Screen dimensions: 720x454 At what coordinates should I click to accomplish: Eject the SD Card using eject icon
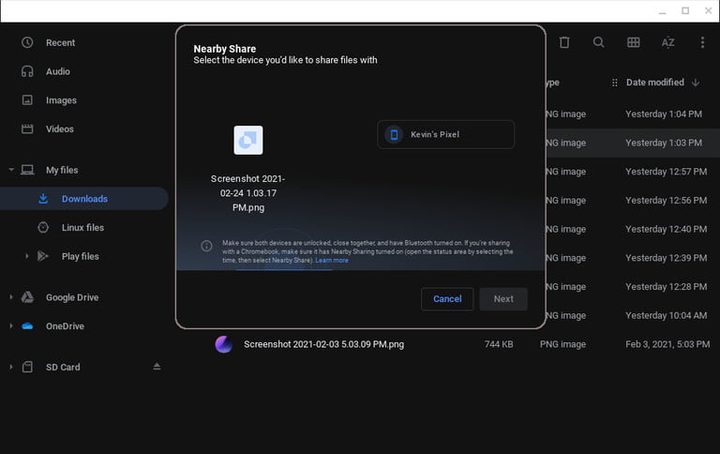point(156,367)
